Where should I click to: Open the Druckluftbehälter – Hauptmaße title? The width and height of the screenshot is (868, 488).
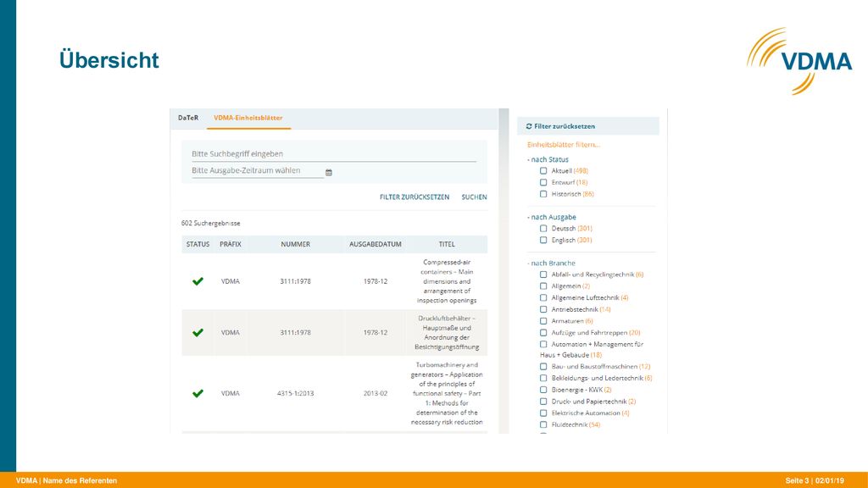(447, 332)
